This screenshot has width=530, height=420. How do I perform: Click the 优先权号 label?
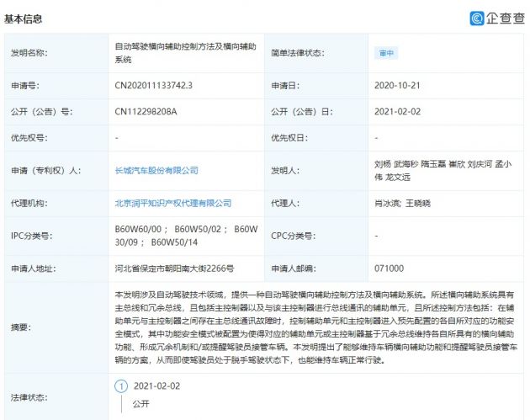[29, 138]
